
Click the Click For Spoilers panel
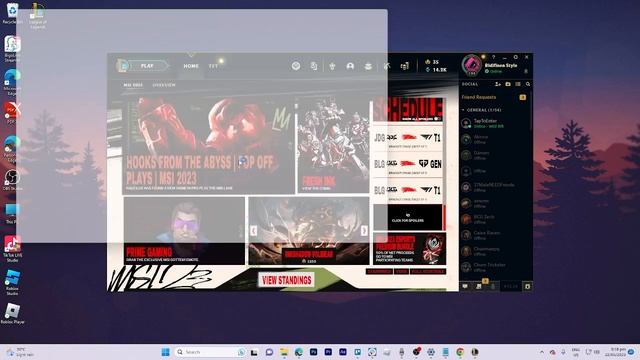408,218
